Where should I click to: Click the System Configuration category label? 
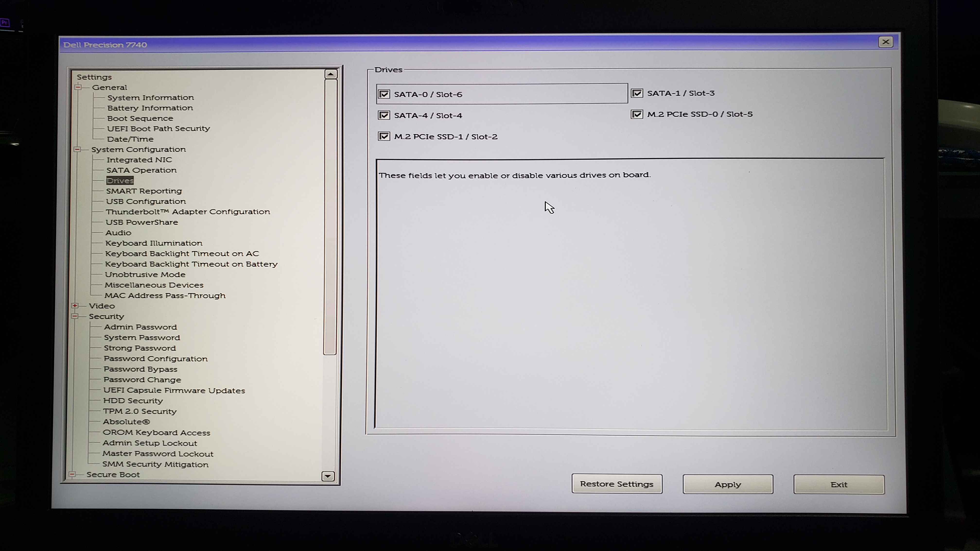139,149
